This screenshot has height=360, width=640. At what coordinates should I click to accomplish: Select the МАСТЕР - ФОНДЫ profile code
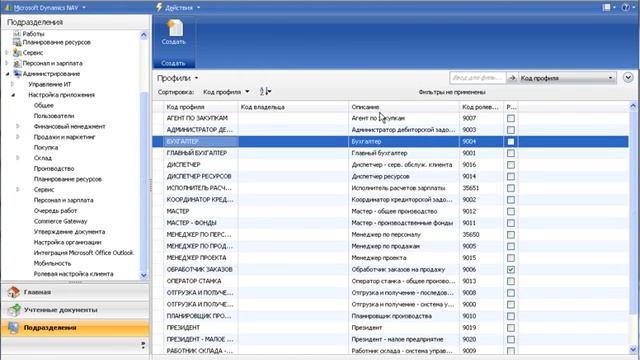[191, 223]
